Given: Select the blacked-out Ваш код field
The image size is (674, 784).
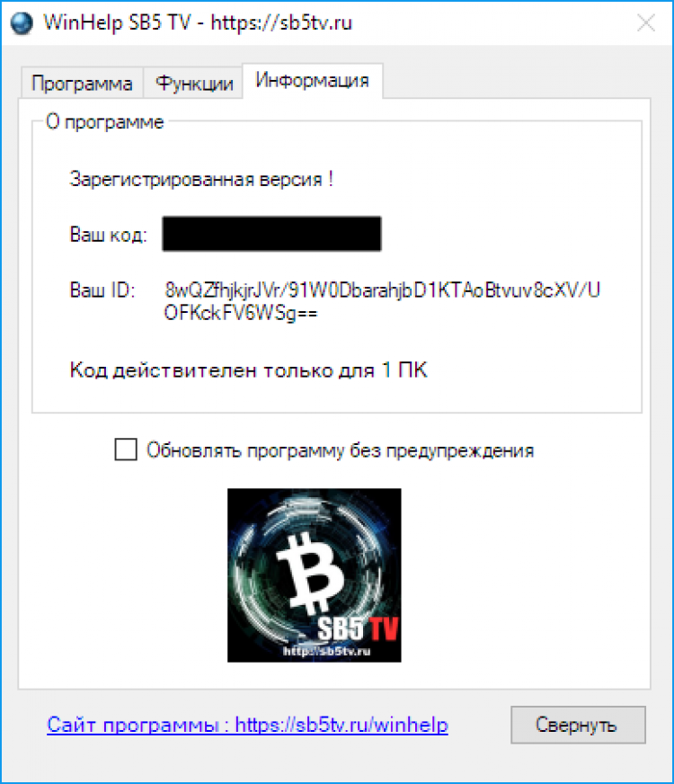Looking at the screenshot, I should point(271,234).
